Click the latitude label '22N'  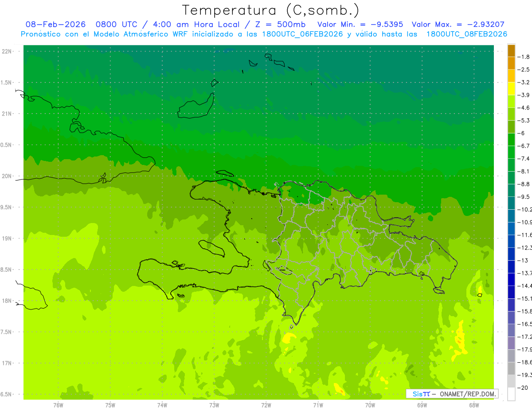[8, 51]
